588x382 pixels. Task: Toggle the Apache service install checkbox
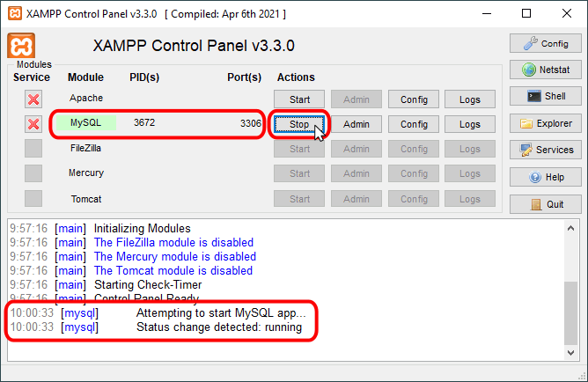tap(33, 99)
